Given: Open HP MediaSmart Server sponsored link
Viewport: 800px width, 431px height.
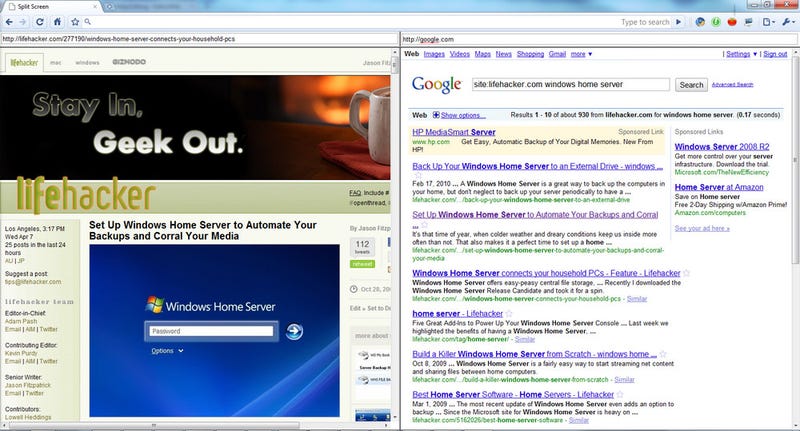Looking at the screenshot, I should (454, 132).
